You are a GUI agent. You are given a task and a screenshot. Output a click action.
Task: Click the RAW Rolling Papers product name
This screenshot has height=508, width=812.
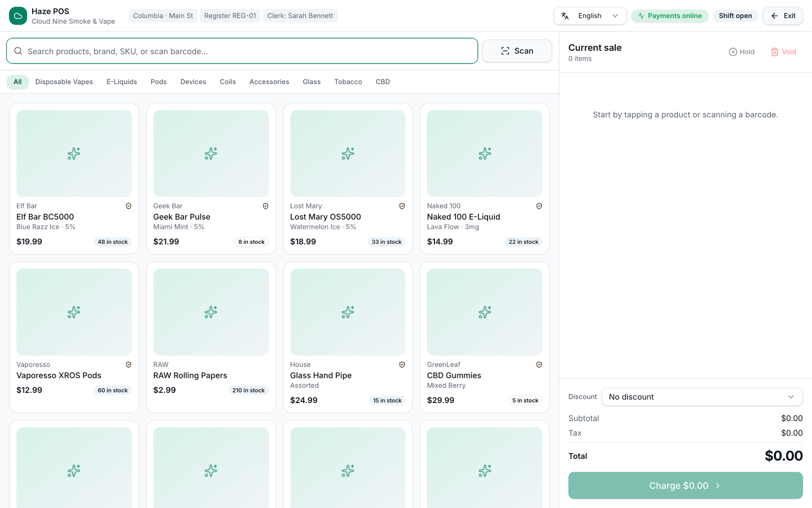190,375
